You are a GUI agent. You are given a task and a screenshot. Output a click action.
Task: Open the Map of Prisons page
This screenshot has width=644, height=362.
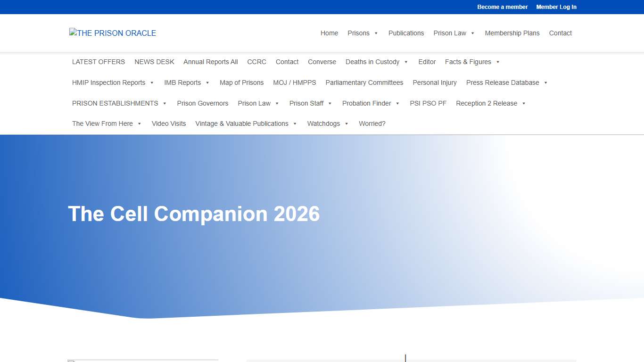241,82
